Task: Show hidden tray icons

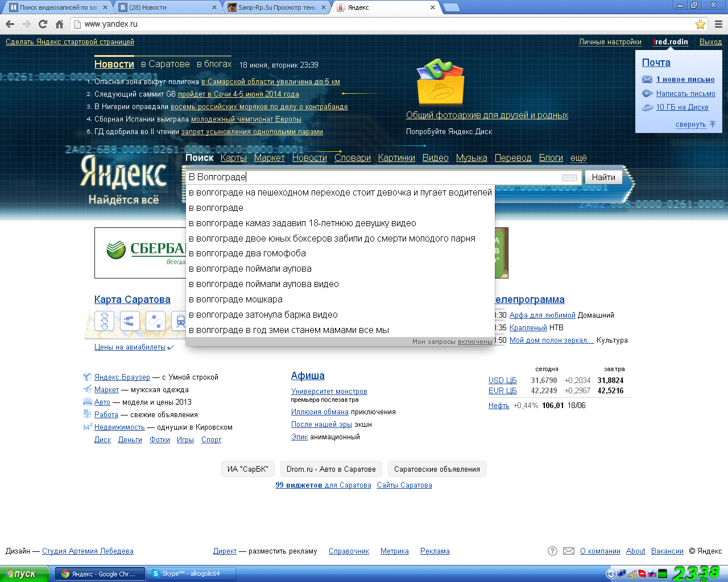Action: (x=611, y=574)
